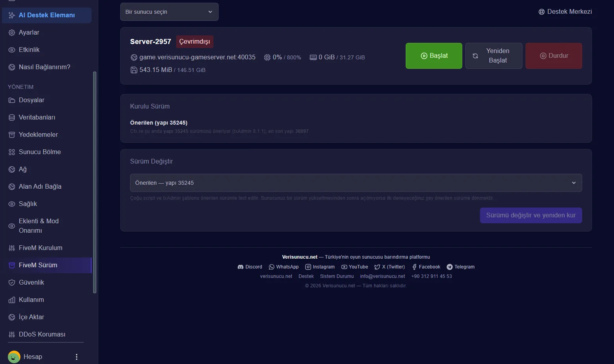Viewport: 614px width, 364px height.
Task: Open the X (Twitter) footer link
Action: [x=390, y=267]
